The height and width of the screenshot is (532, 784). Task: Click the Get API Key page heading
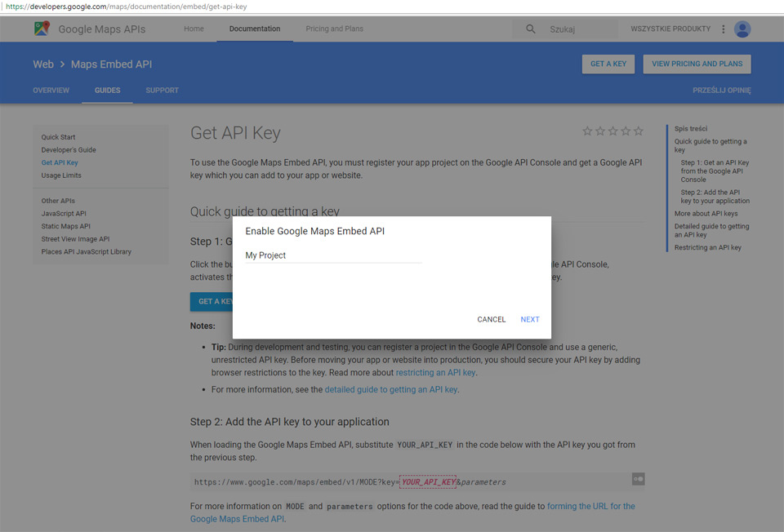click(235, 133)
